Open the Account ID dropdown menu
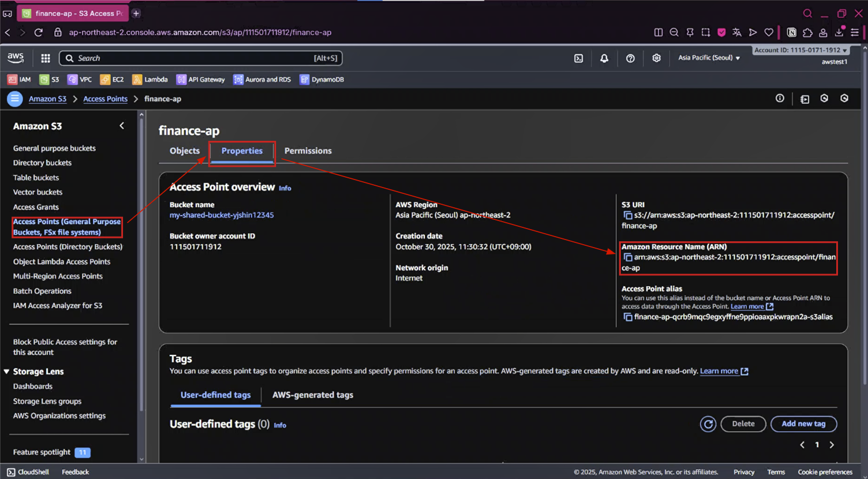Image resolution: width=868 pixels, height=479 pixels. click(x=801, y=50)
